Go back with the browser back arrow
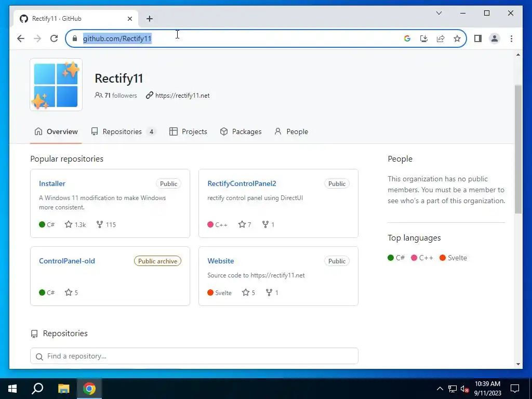Screen dimensions: 532x399 click(x=21, y=38)
